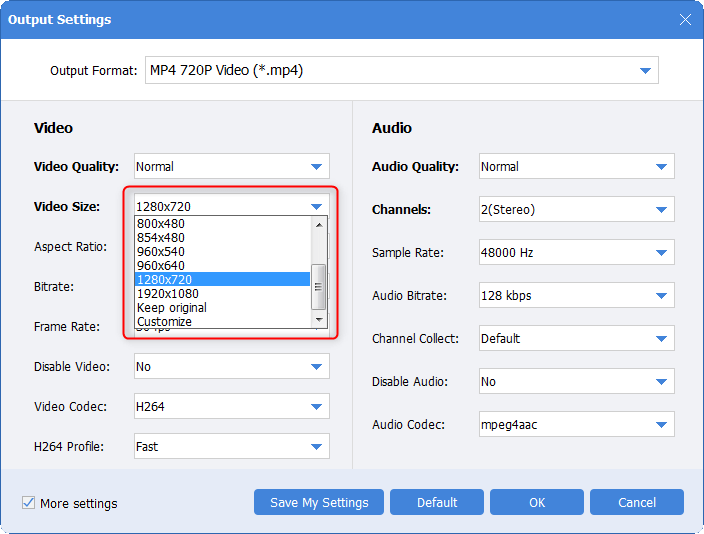Open the Audio Quality dropdown
This screenshot has height=534, width=704.
[x=576, y=166]
